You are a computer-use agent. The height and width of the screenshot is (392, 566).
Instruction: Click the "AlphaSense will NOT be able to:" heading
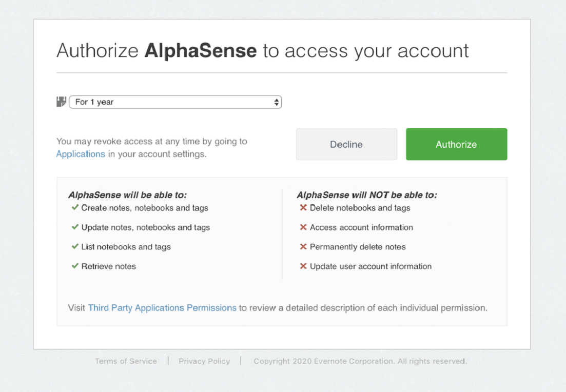click(367, 195)
